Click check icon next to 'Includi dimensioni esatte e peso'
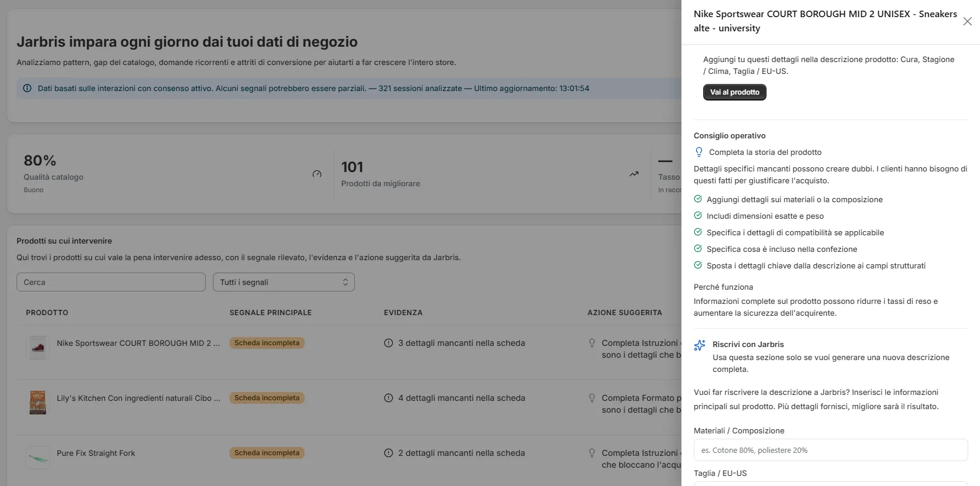Image resolution: width=980 pixels, height=486 pixels. [x=698, y=216]
